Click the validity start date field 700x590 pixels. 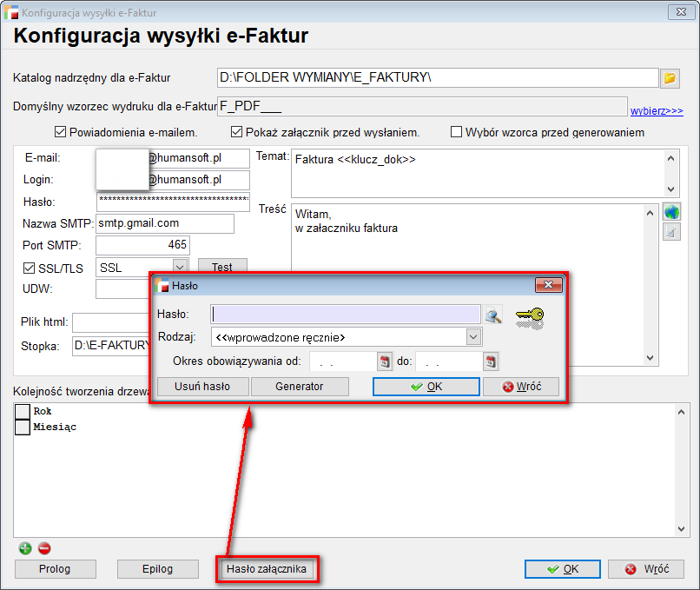click(x=344, y=361)
